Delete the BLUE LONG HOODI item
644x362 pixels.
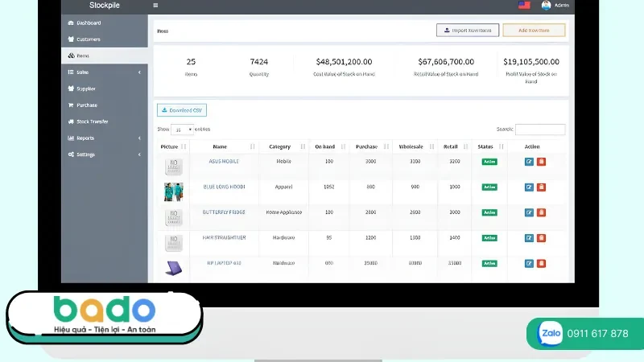coord(541,187)
